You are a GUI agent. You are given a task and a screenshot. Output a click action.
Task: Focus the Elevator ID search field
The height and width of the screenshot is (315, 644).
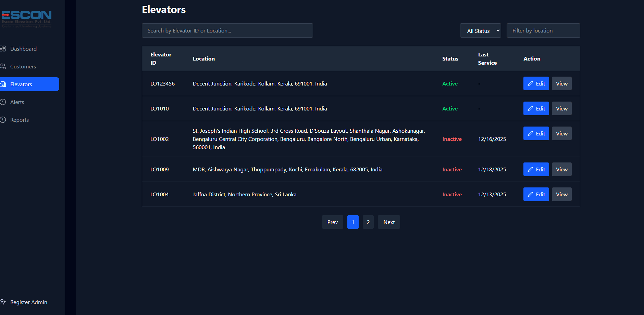pyautogui.click(x=227, y=30)
